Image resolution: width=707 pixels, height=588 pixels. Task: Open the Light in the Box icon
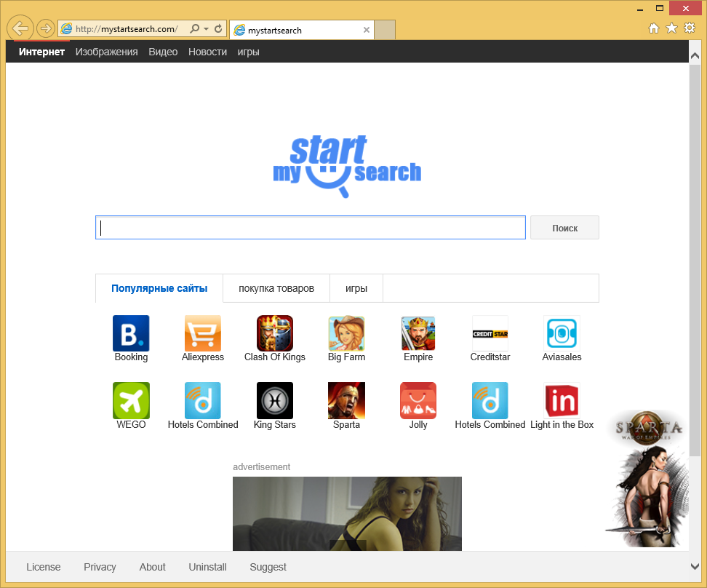click(x=562, y=401)
